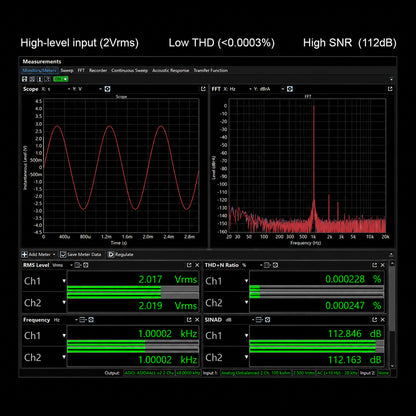The width and height of the screenshot is (416, 416).
Task: Click the SINAD meter view-options icon
Action: (259, 320)
